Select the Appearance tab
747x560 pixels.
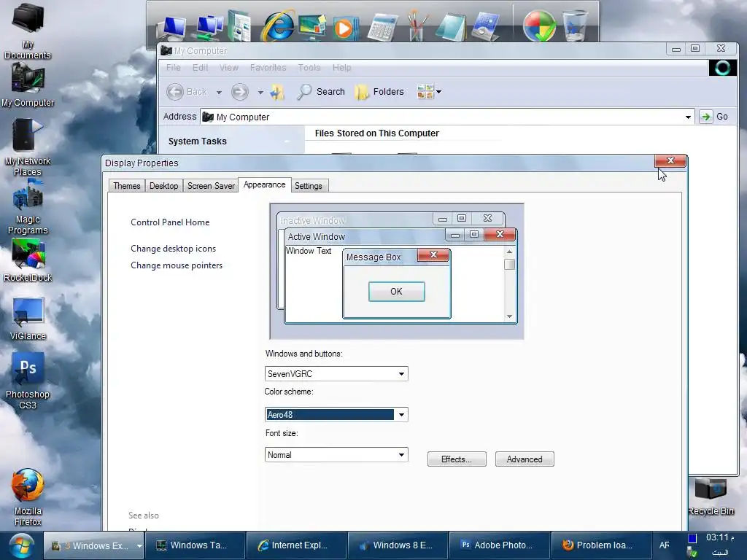tap(264, 184)
